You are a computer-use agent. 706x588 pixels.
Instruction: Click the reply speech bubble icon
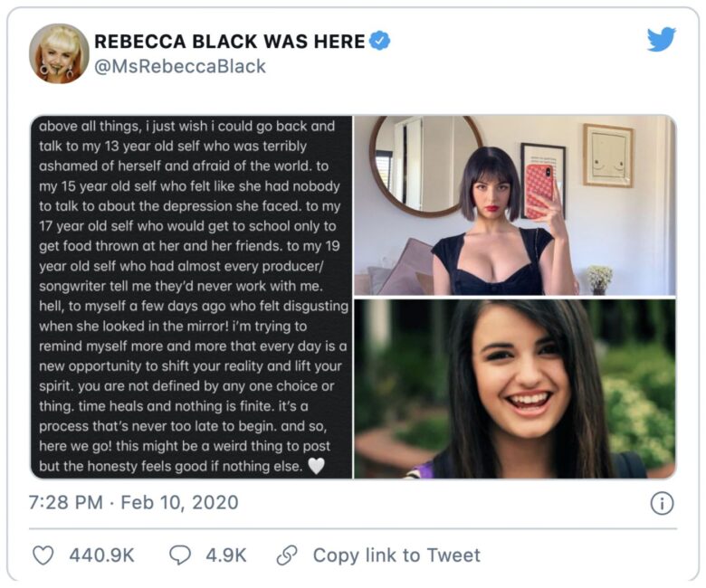click(x=180, y=555)
